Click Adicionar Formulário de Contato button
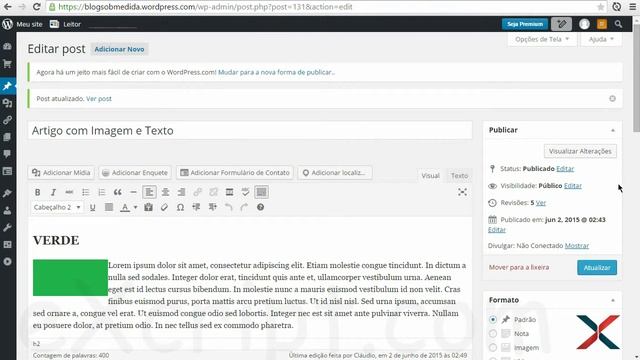 (235, 173)
